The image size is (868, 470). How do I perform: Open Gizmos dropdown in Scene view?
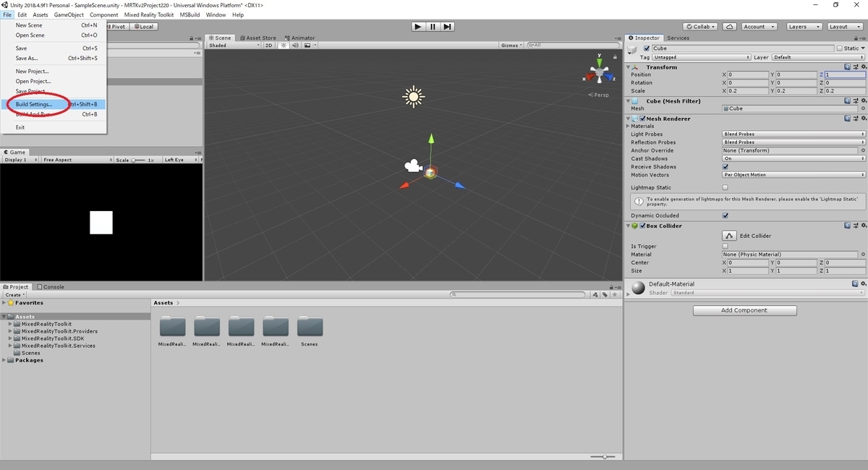511,46
